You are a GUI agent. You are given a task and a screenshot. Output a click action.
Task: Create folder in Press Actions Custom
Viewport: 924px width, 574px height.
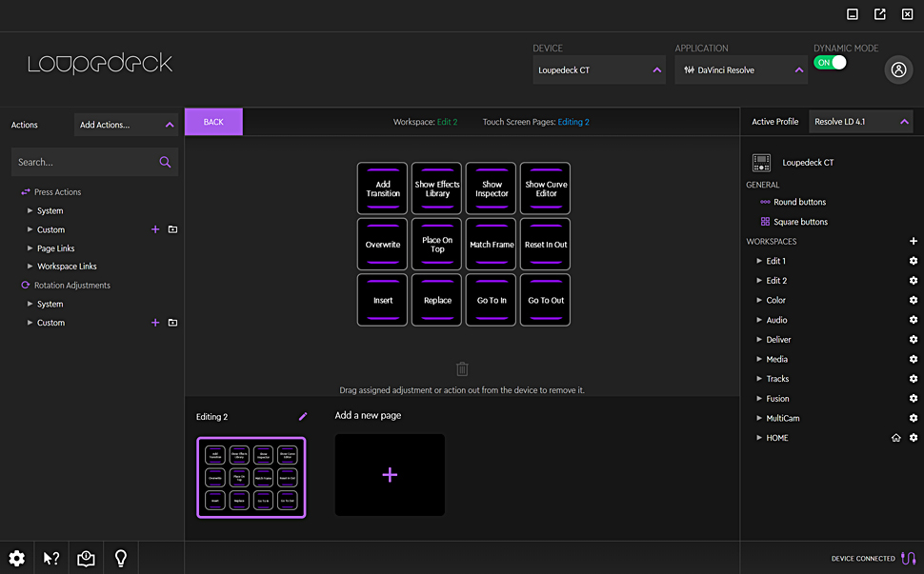click(x=172, y=229)
